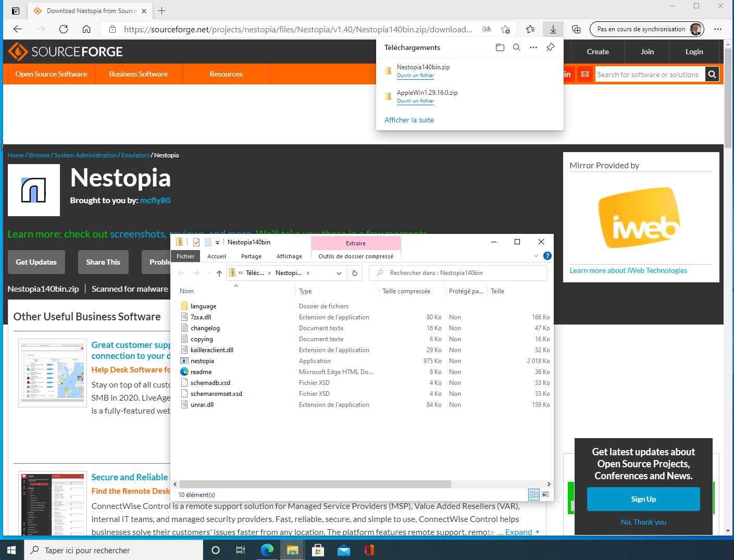The height and width of the screenshot is (560, 734).
Task: Open the Open Source Software menu
Action: [x=51, y=74]
